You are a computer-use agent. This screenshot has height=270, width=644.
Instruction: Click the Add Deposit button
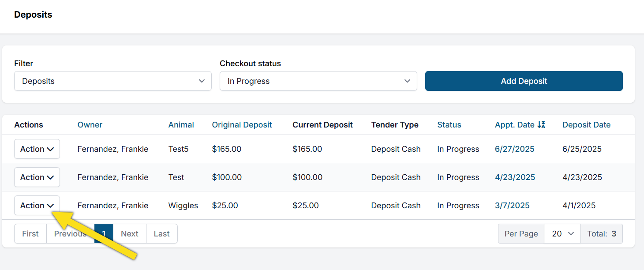pyautogui.click(x=524, y=81)
